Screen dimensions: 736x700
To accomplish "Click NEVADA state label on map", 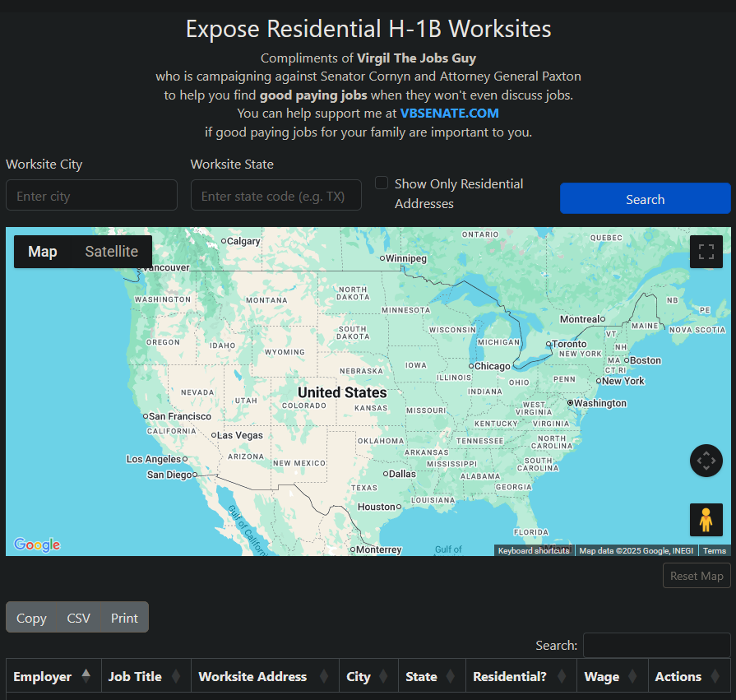I will coord(197,392).
